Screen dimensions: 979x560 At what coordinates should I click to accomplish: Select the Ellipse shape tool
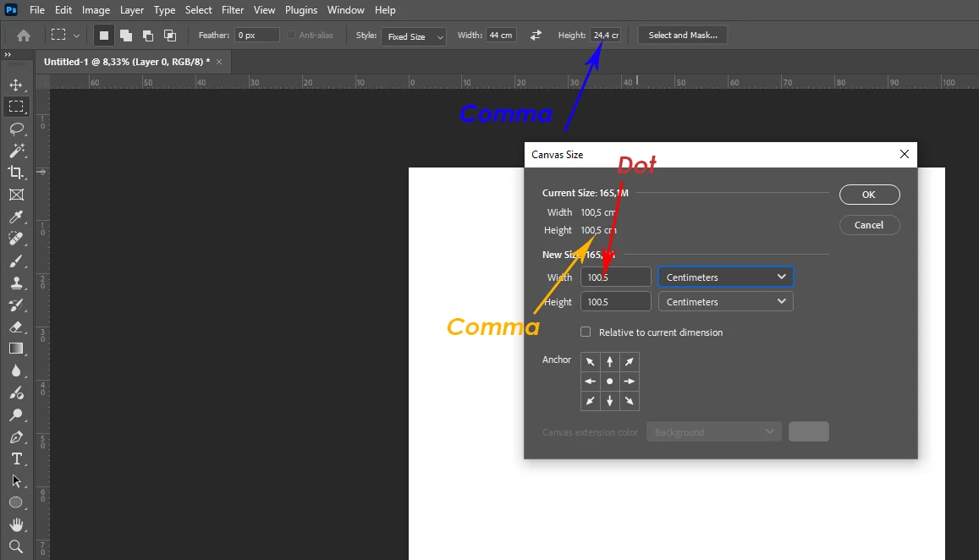click(x=16, y=502)
